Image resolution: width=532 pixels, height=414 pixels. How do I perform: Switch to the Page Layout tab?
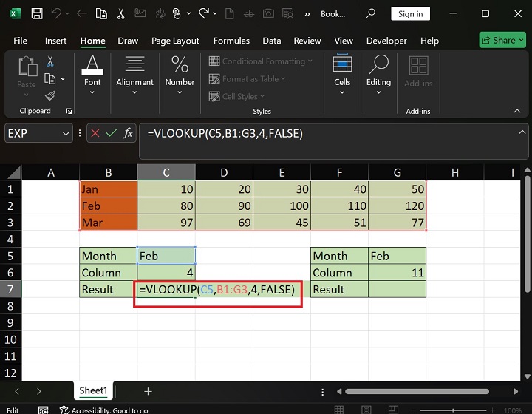click(175, 41)
